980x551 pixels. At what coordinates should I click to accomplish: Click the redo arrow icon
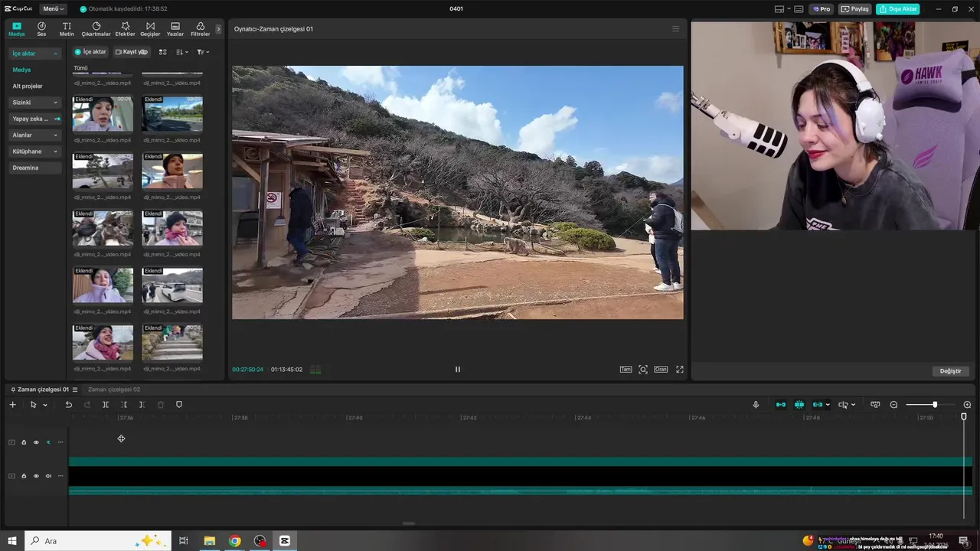(87, 405)
